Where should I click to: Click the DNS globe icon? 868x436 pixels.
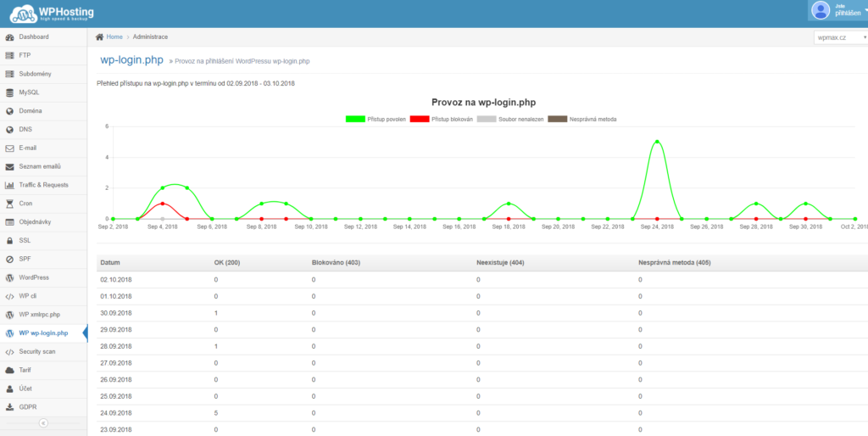pos(9,130)
